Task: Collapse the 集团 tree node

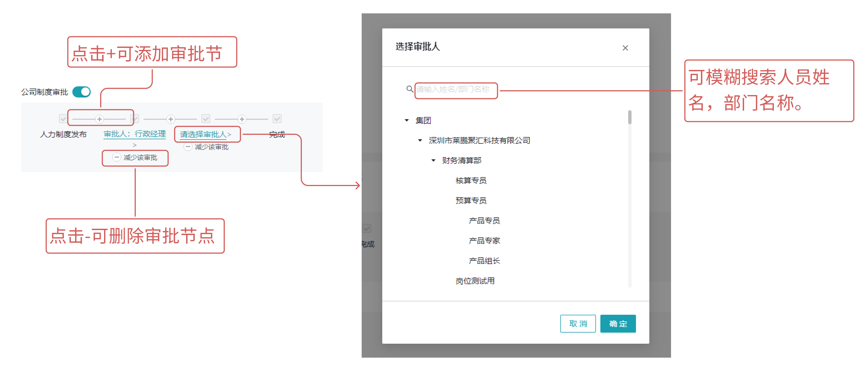Action: pyautogui.click(x=407, y=120)
